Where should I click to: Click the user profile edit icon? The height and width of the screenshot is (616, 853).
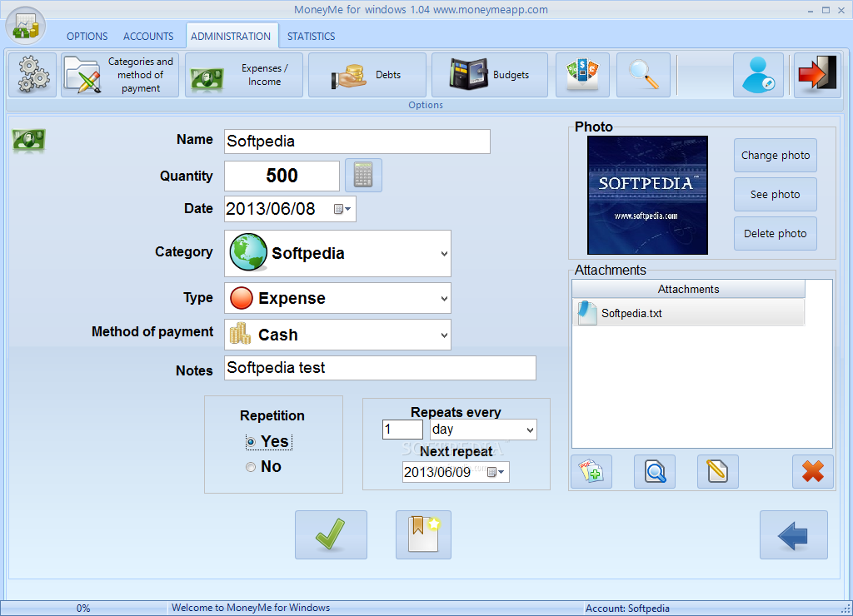click(758, 75)
